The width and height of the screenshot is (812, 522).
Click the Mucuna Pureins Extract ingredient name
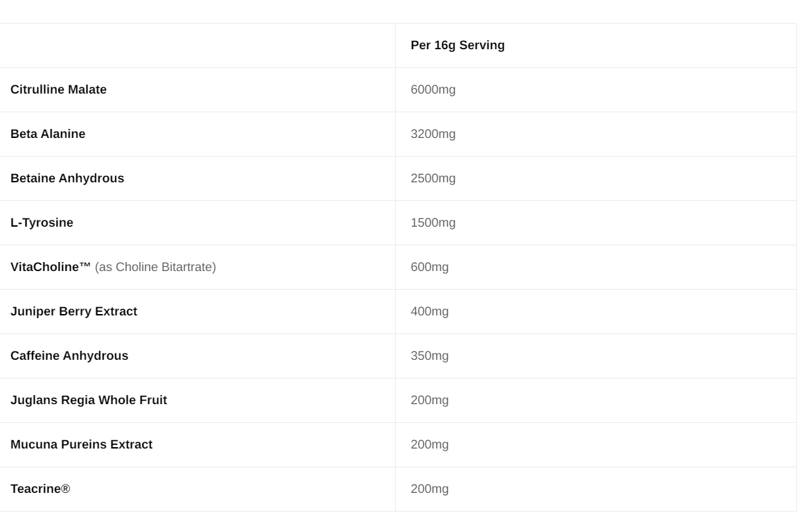(81, 444)
